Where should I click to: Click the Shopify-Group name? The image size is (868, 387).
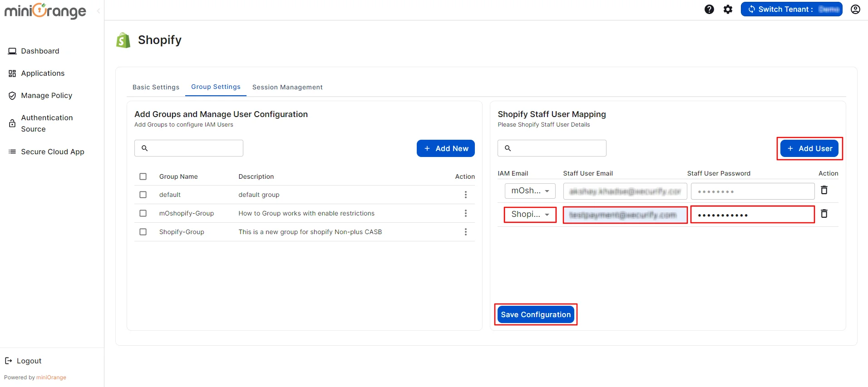(182, 232)
